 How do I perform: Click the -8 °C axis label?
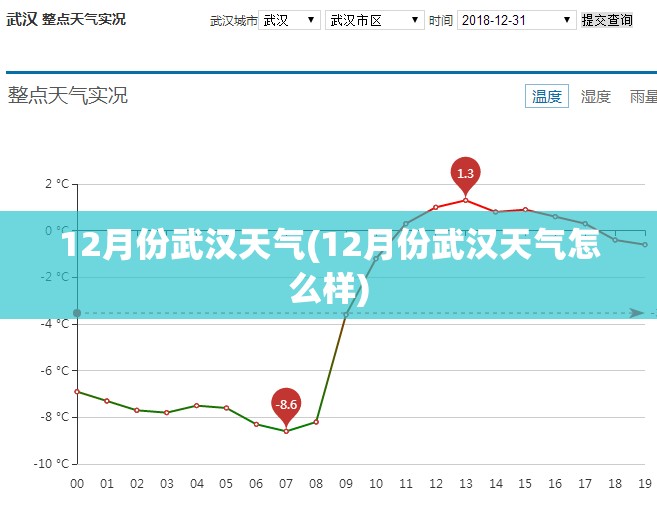[54, 417]
